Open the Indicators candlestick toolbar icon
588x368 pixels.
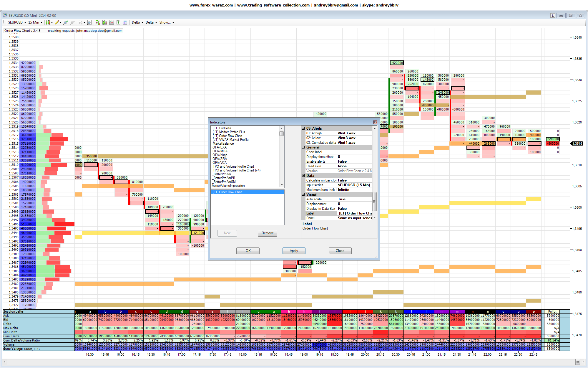click(x=104, y=22)
